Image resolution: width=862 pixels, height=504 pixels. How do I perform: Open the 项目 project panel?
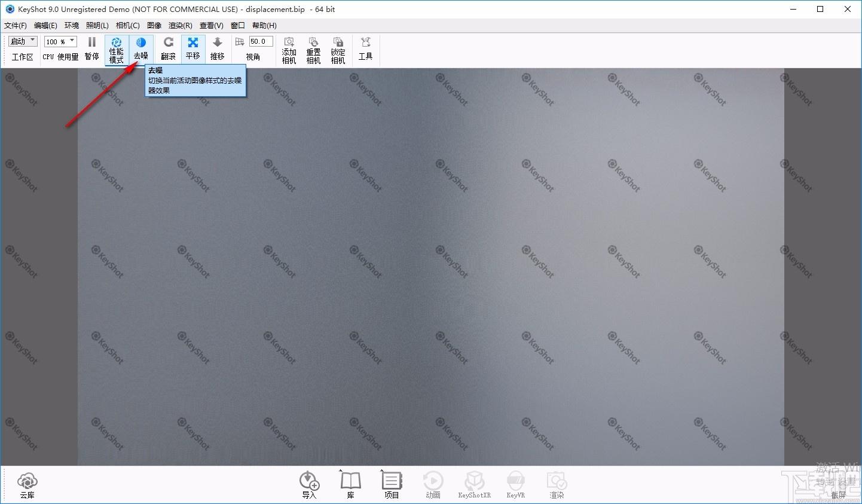point(392,485)
